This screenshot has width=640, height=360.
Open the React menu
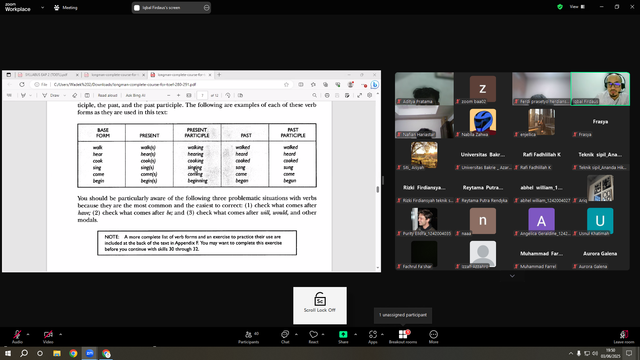pos(313,336)
